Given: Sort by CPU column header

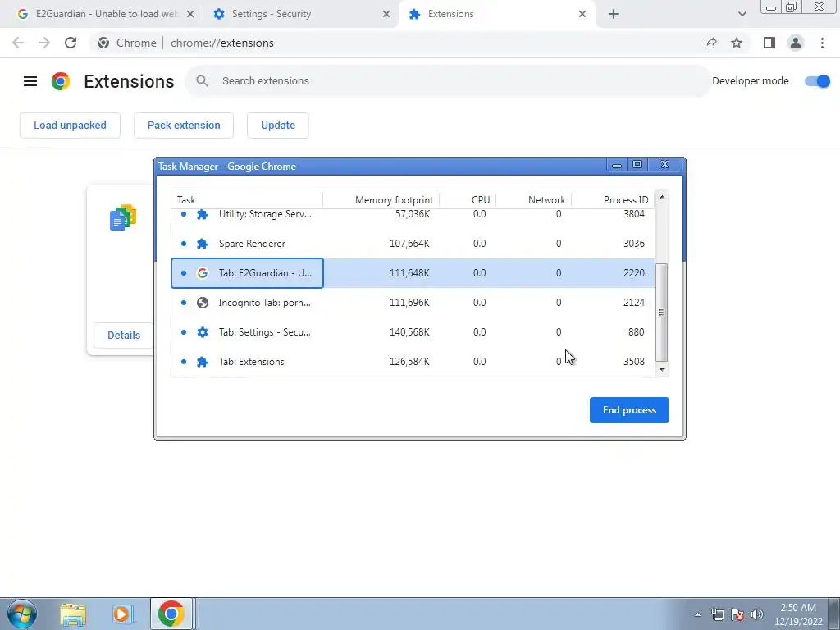Looking at the screenshot, I should (468, 200).
